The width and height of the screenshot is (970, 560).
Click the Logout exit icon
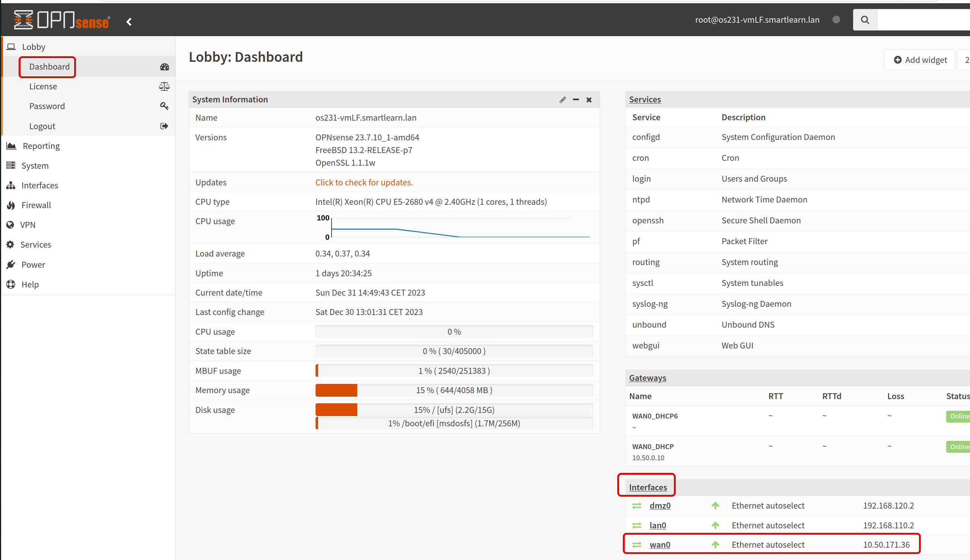click(x=164, y=126)
